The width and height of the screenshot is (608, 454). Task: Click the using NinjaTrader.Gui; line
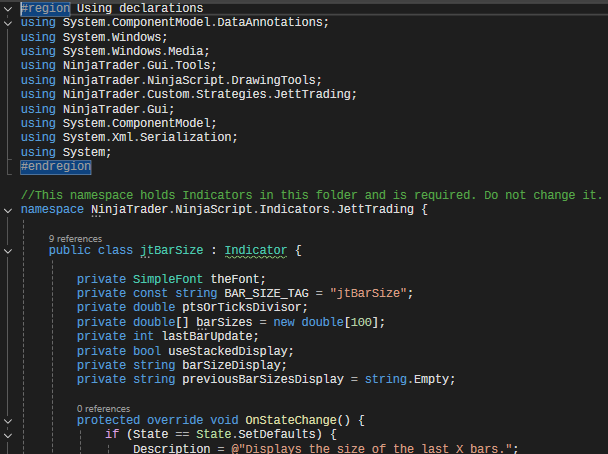[97, 109]
